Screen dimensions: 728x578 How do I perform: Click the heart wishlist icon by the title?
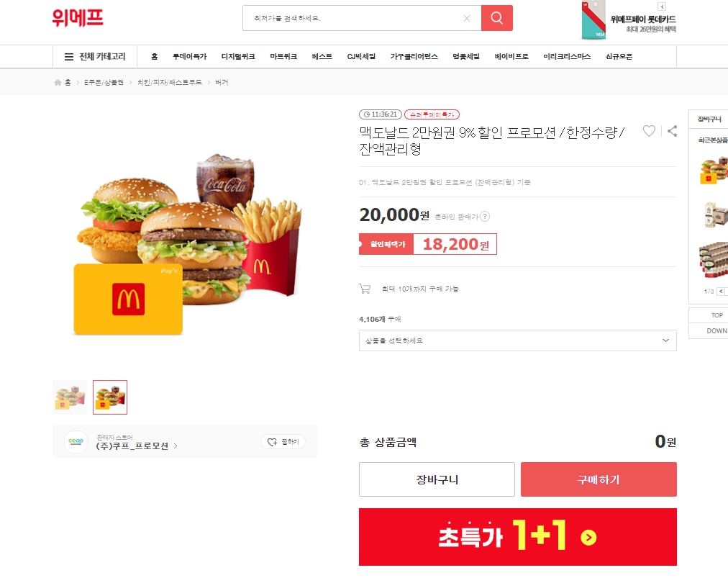[x=649, y=131]
